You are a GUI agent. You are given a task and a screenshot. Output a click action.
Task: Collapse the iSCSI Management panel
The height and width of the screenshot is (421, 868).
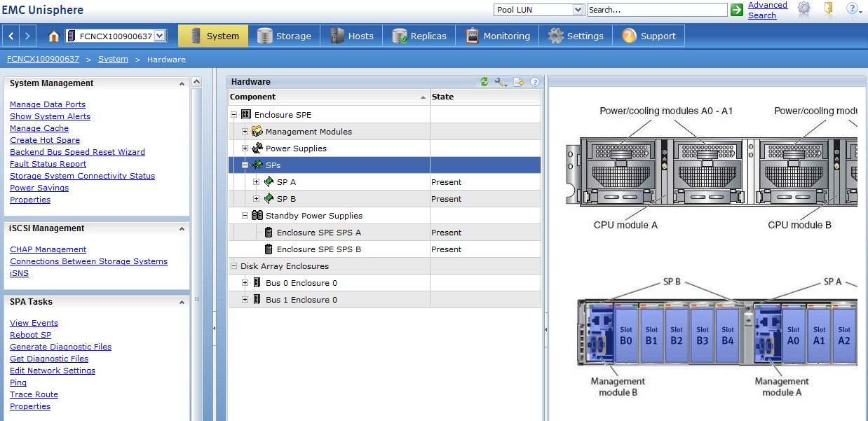tap(182, 228)
